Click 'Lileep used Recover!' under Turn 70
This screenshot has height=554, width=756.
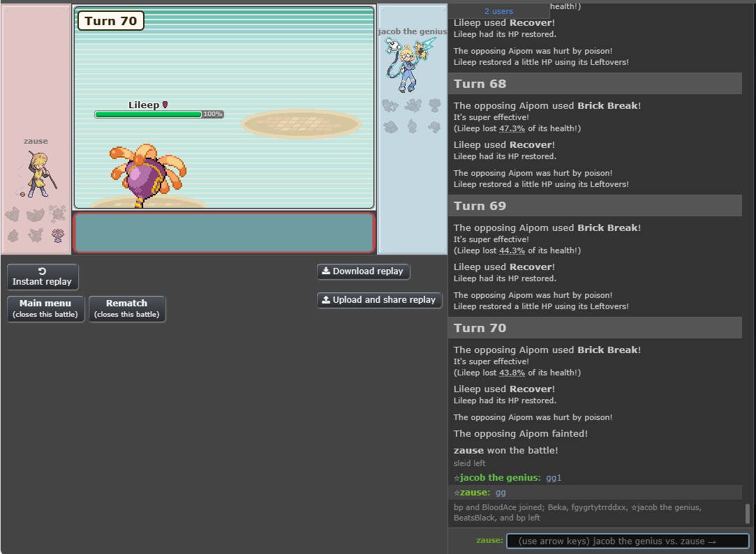pyautogui.click(x=504, y=389)
